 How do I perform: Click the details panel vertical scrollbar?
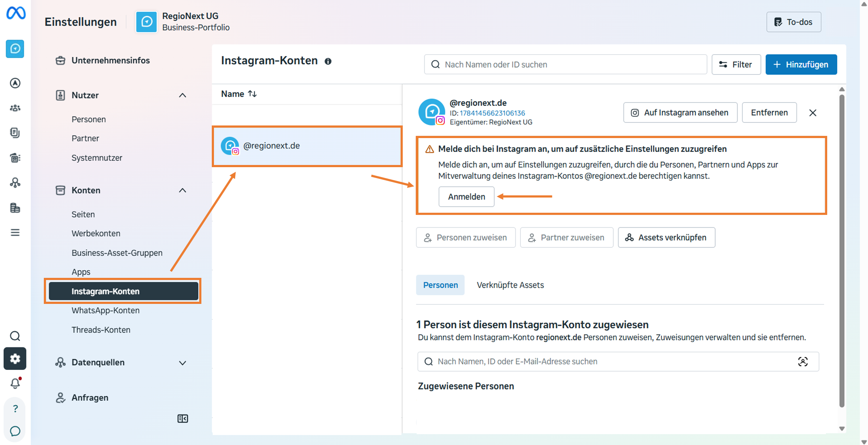click(842, 252)
